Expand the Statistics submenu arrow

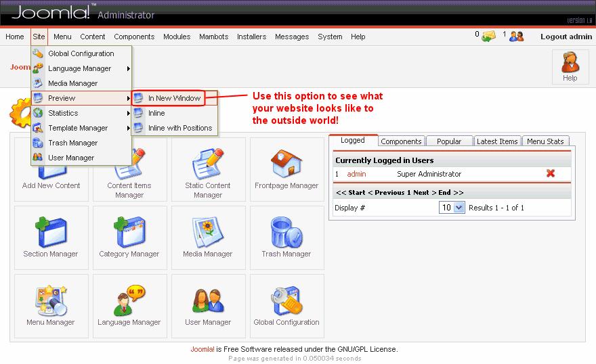pyautogui.click(x=129, y=113)
